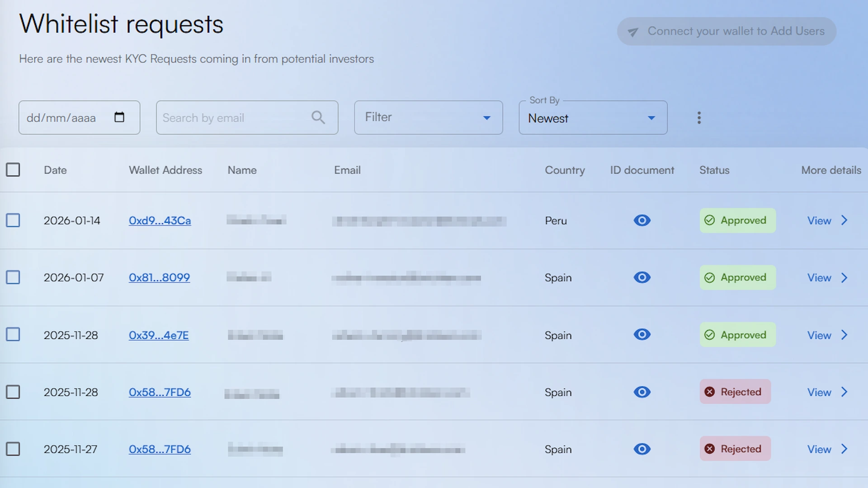Click View on the 2025-11-28 rejected request
This screenshot has height=488, width=868.
(819, 392)
